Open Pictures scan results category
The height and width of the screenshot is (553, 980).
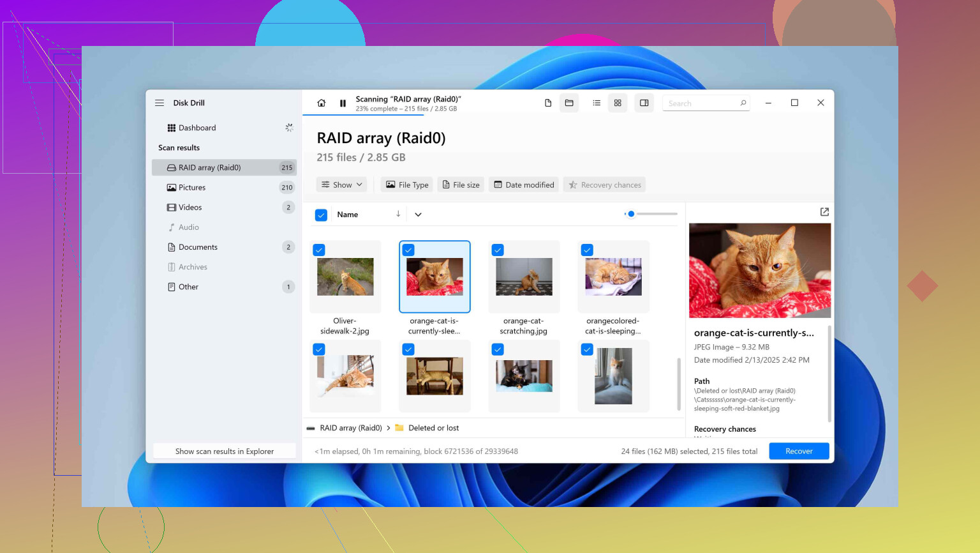pos(192,188)
